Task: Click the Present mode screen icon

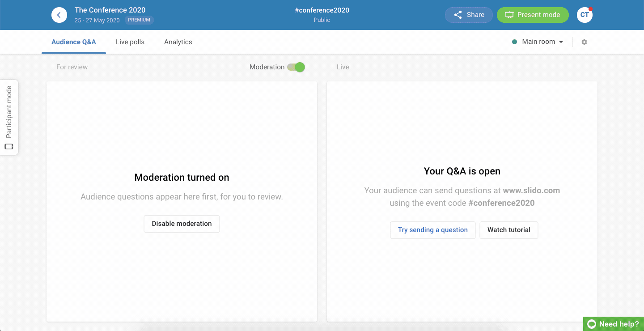Action: 509,15
